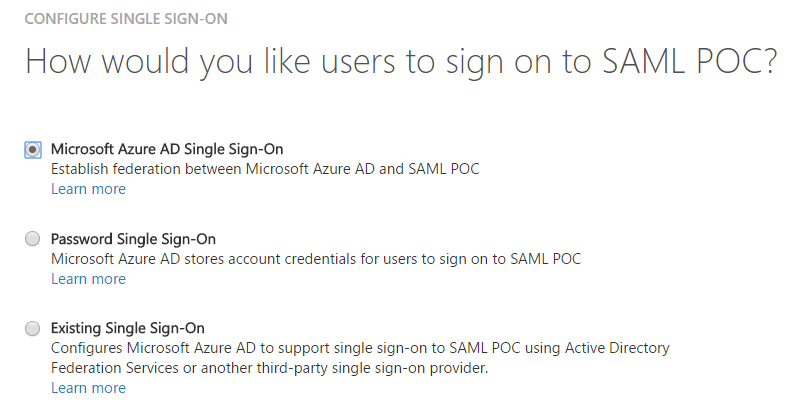Follow Learn more link under Existing Single Sign-On
This screenshot has height=409, width=789.
click(x=88, y=388)
